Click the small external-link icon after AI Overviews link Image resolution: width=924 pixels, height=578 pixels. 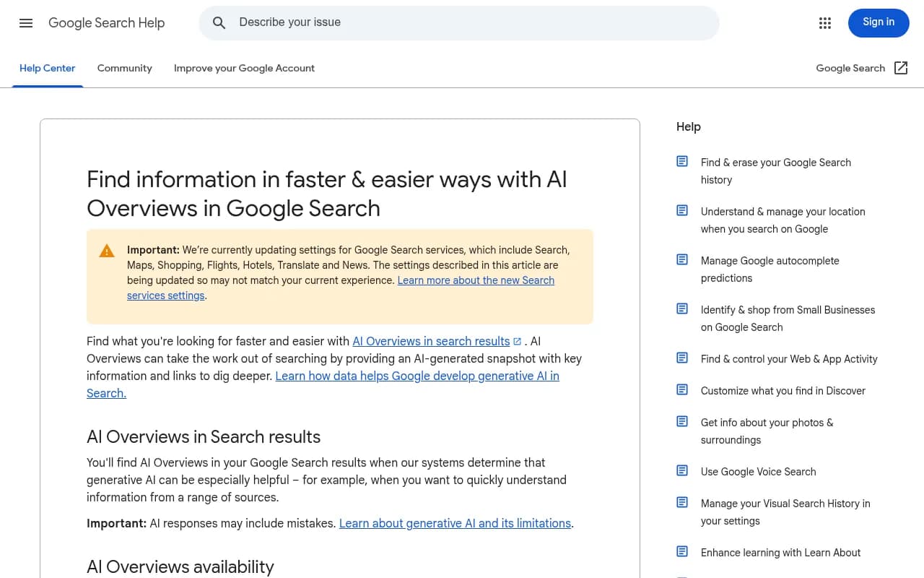pyautogui.click(x=517, y=341)
